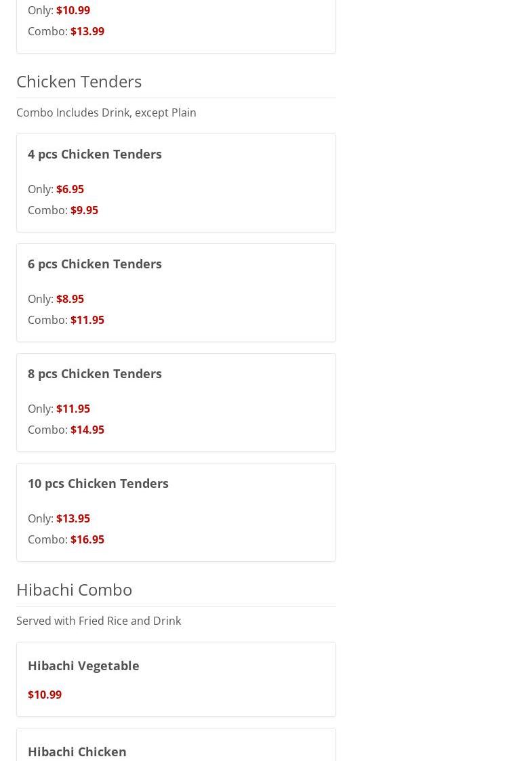The width and height of the screenshot is (532, 761).
Task: Click the $13.99 Combo price at top
Action: (87, 30)
